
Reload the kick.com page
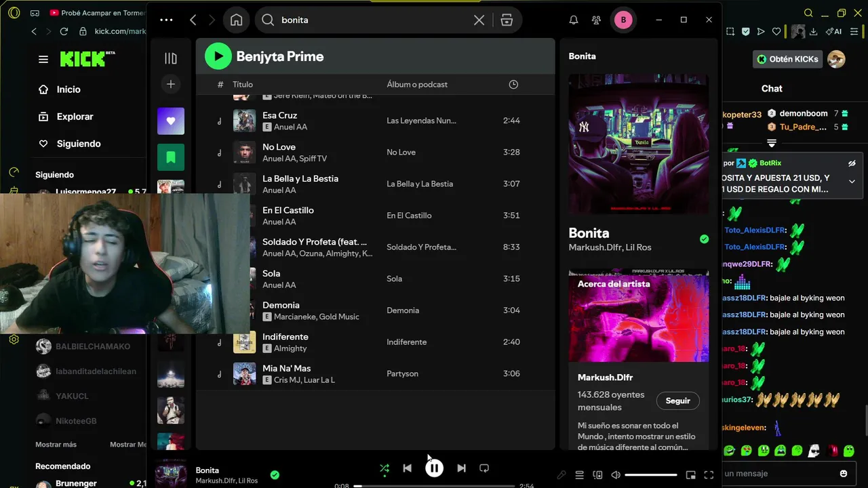tap(64, 31)
